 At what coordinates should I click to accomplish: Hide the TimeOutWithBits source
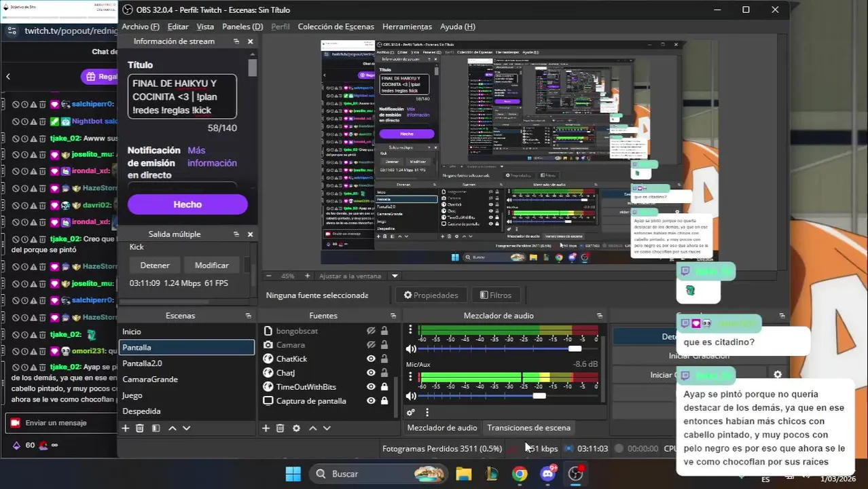pos(371,386)
